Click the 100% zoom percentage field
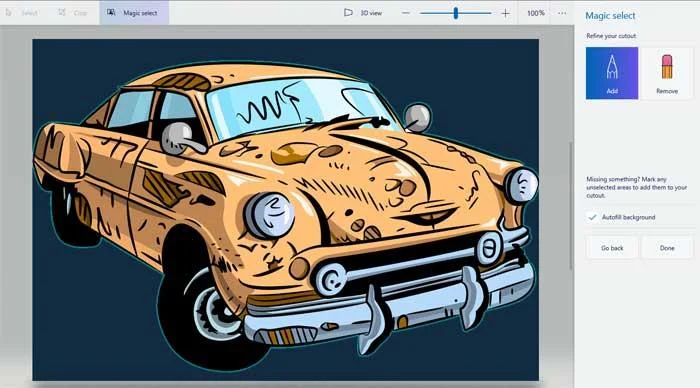This screenshot has height=388, width=700. pos(536,13)
